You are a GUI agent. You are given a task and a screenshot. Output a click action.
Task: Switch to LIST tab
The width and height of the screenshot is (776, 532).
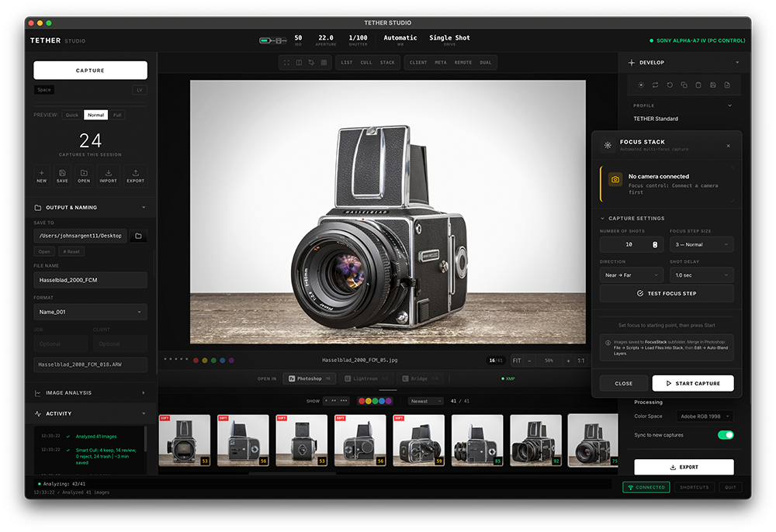(x=346, y=63)
